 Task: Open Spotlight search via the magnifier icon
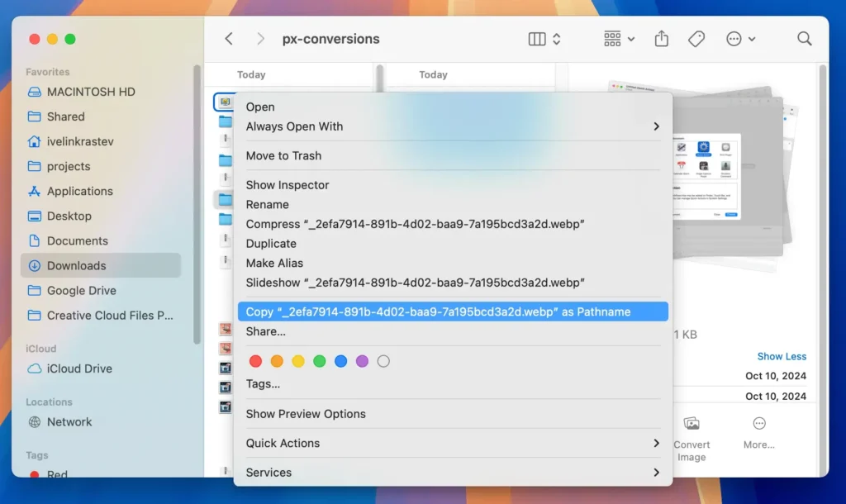[x=804, y=39]
